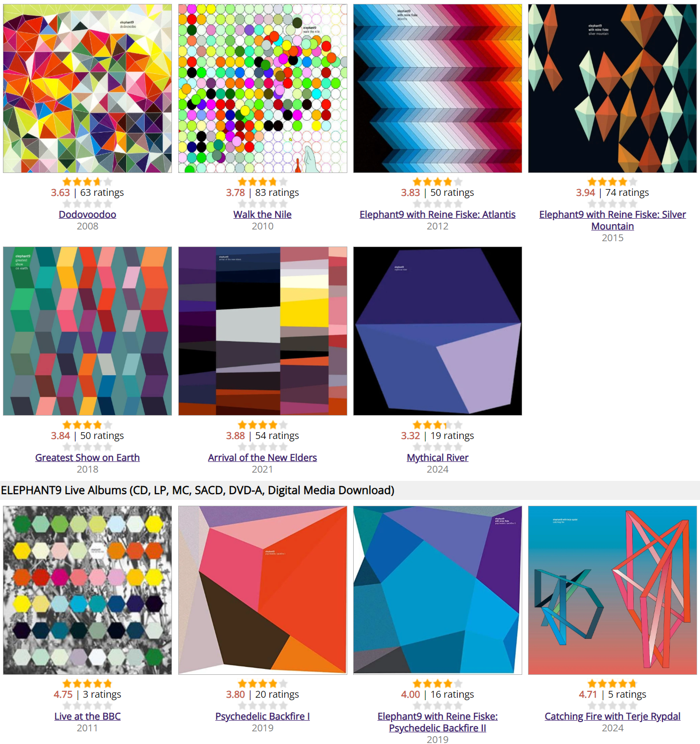Click the Mythical River album cover
Viewport: 700px width, 744px height.
pos(437,331)
